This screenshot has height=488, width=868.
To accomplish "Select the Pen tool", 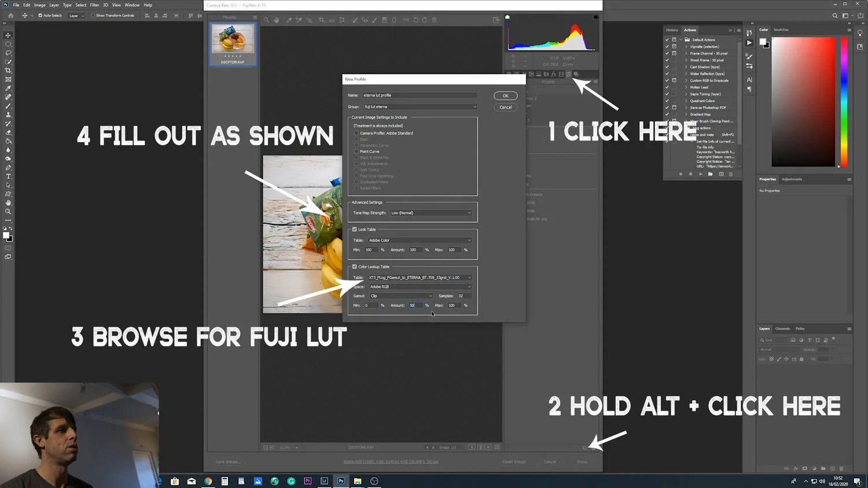I will [8, 168].
